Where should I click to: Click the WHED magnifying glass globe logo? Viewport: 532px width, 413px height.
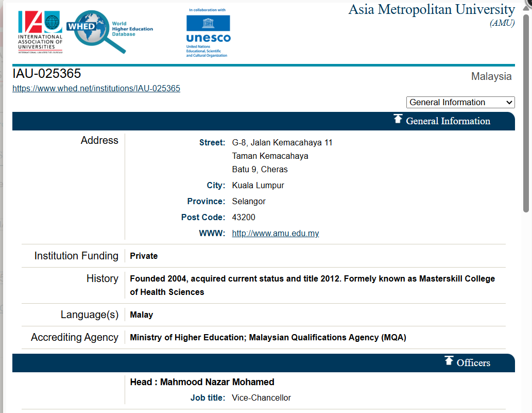click(x=97, y=32)
